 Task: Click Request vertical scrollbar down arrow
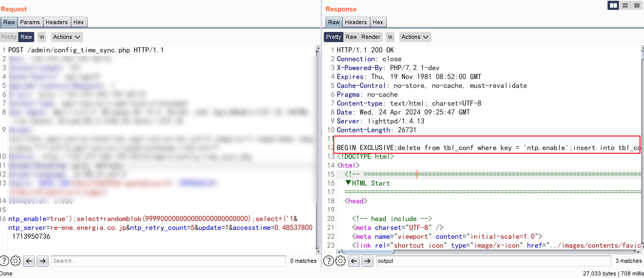318,252
